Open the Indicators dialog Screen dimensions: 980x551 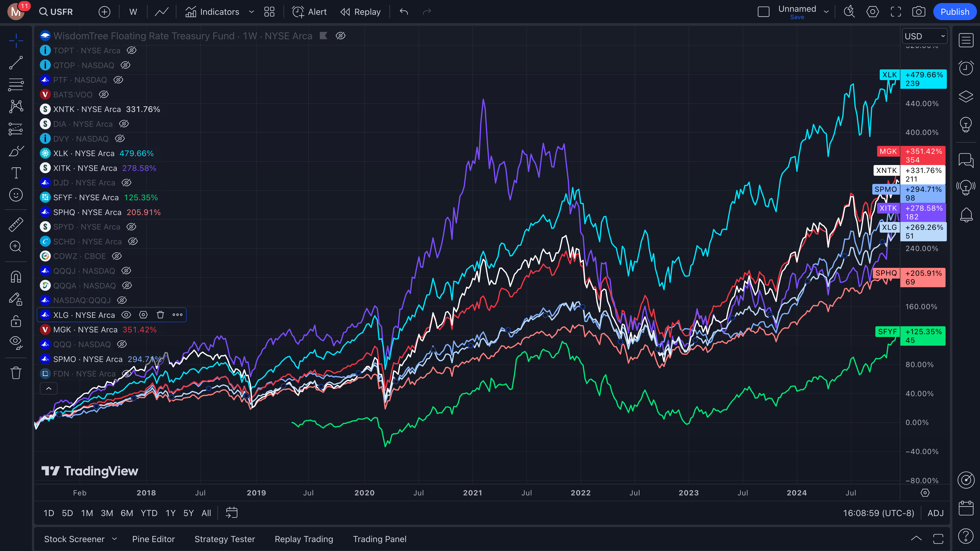tap(212, 12)
